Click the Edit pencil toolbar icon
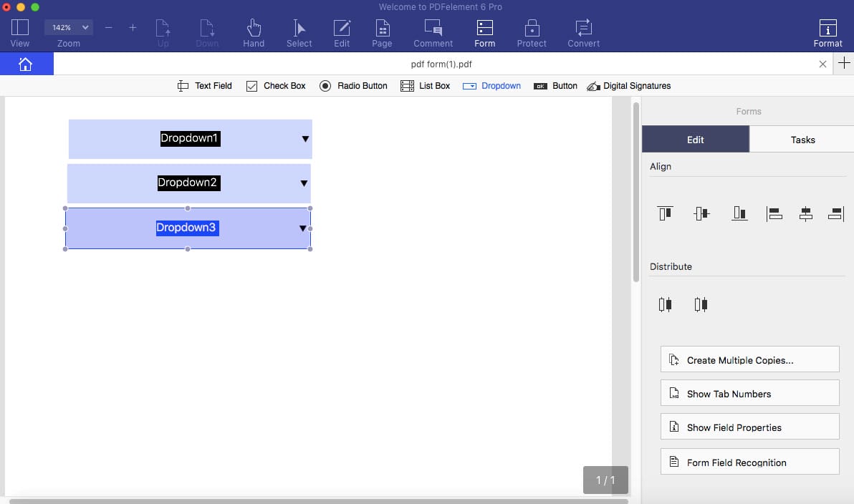The width and height of the screenshot is (854, 504). 342,33
